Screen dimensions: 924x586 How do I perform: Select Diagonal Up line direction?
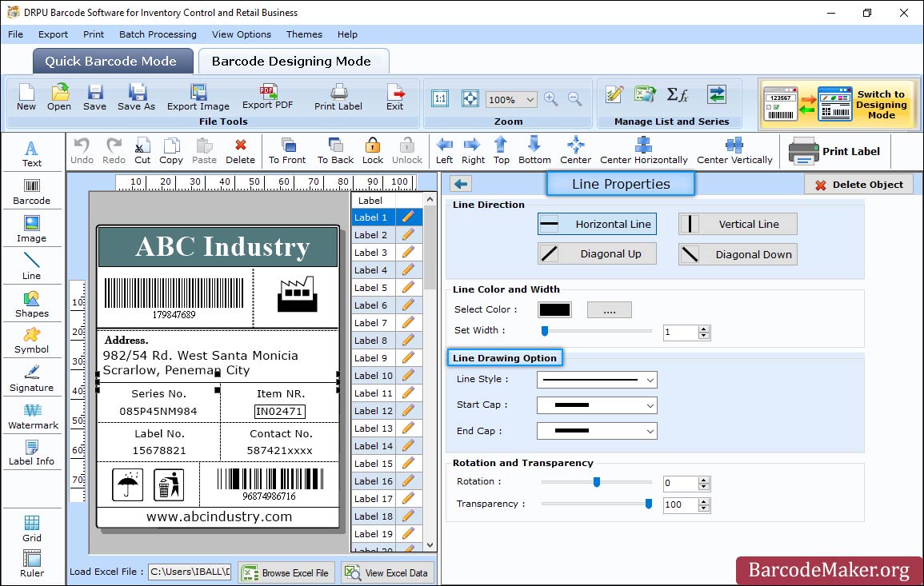(597, 254)
